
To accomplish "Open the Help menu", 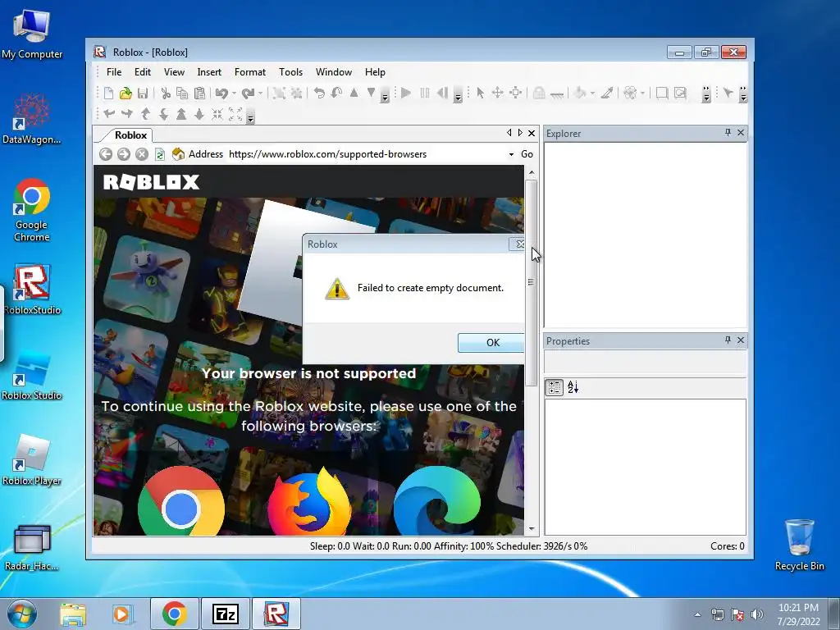I will [375, 72].
